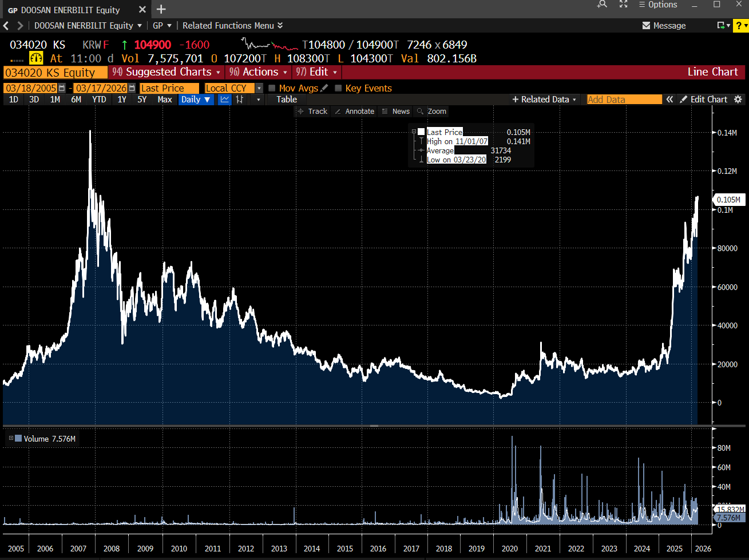Select the line chart type icon

pyautogui.click(x=225, y=100)
